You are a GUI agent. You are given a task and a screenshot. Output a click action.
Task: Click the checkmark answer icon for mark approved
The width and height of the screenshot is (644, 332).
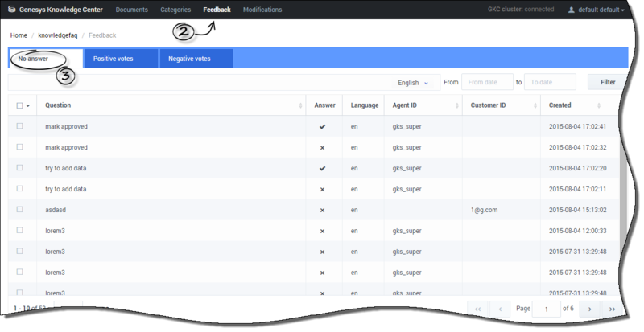click(x=322, y=126)
